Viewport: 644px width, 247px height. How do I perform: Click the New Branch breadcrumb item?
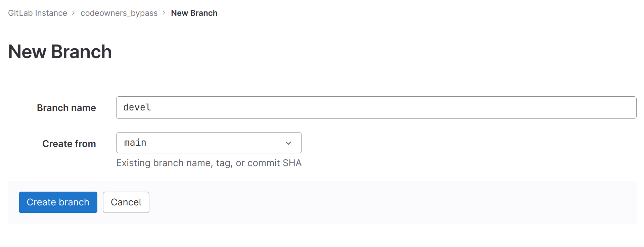[x=194, y=13]
